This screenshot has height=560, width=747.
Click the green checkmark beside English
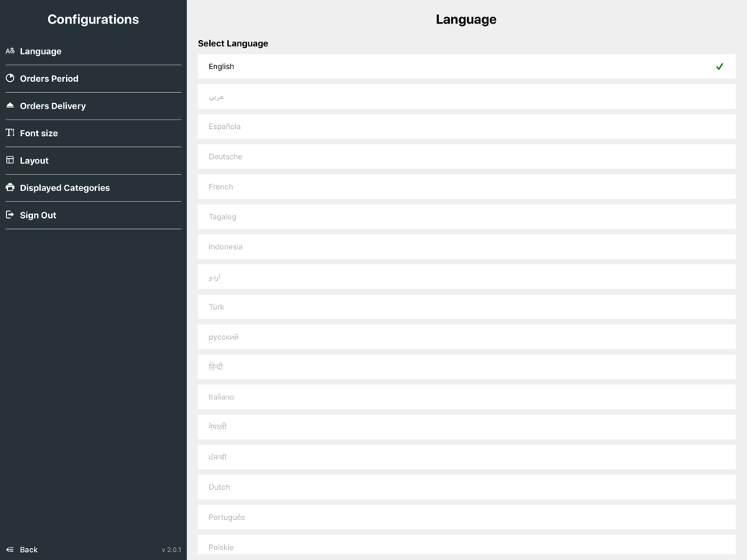coord(719,66)
